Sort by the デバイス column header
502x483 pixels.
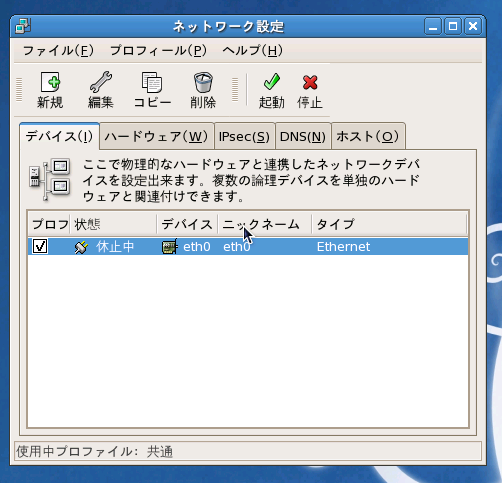(187, 224)
